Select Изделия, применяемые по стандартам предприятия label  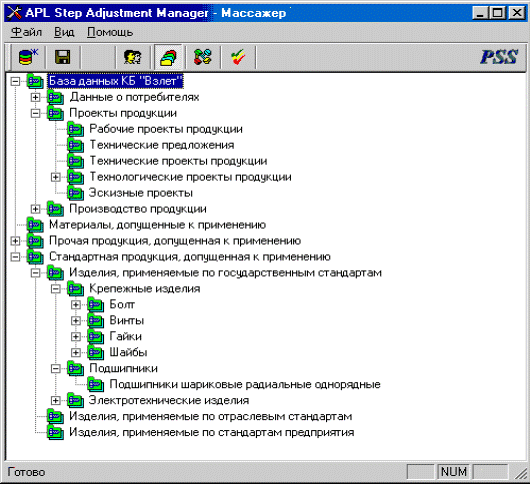(x=212, y=432)
